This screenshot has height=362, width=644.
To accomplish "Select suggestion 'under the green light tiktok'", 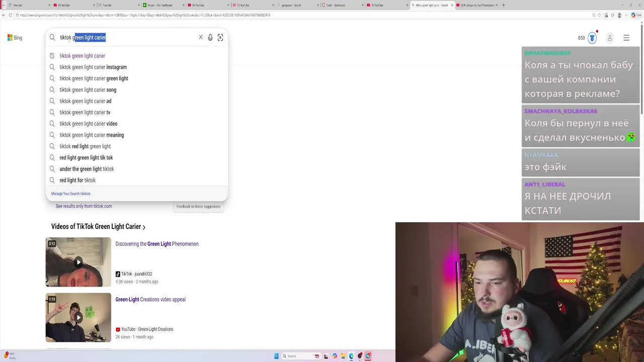I will (136, 169).
